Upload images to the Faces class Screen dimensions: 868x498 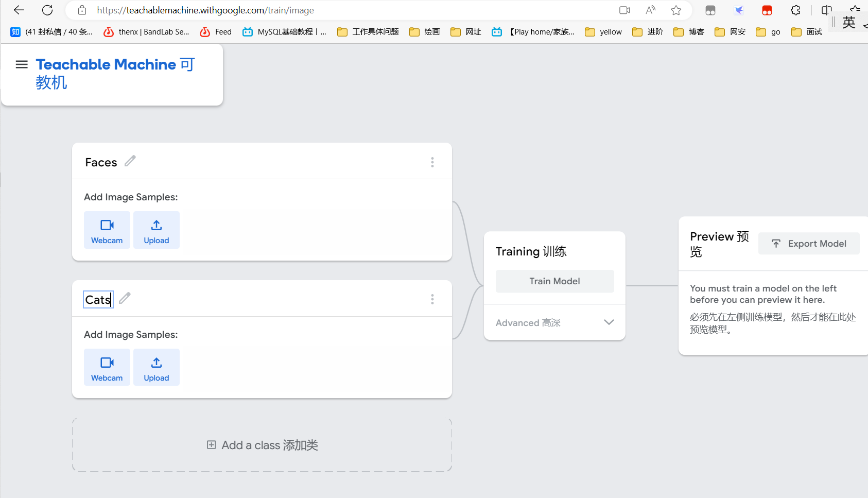click(x=157, y=230)
